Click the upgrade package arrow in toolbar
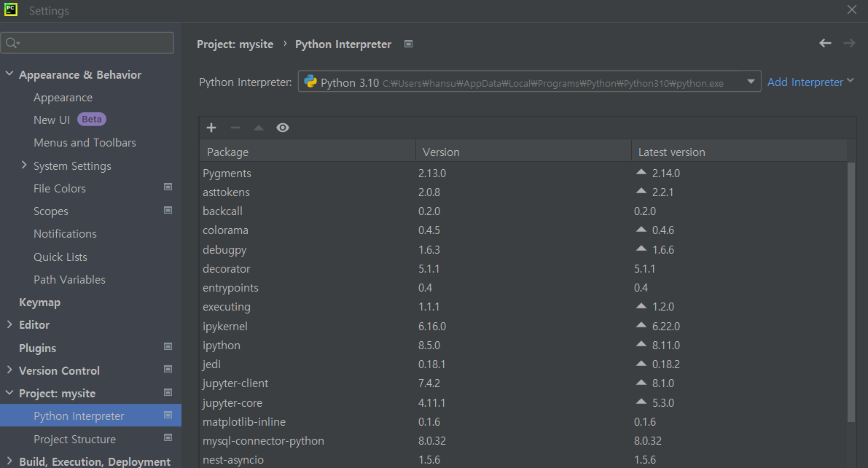This screenshot has width=868, height=468. click(259, 128)
